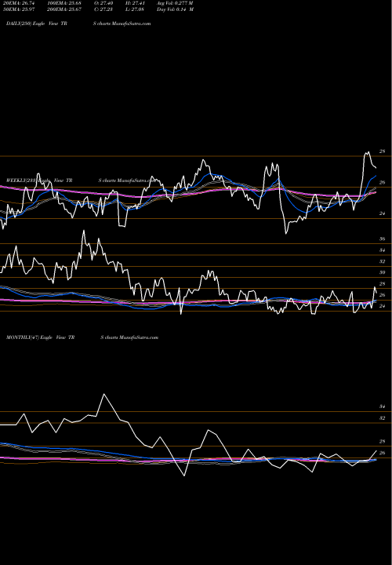This screenshot has width=392, height=565.
Task: Click MunafaSutra.com text beside the MONTHLY title
Action: [139, 337]
